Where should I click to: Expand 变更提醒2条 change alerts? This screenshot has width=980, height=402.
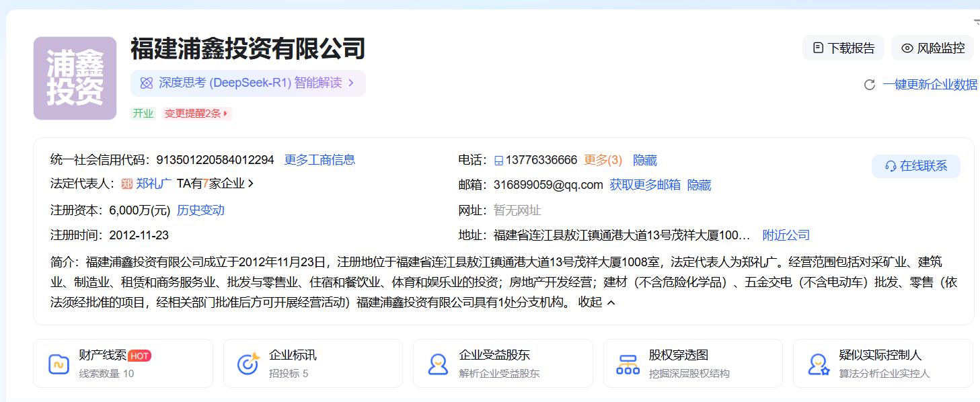(x=197, y=114)
